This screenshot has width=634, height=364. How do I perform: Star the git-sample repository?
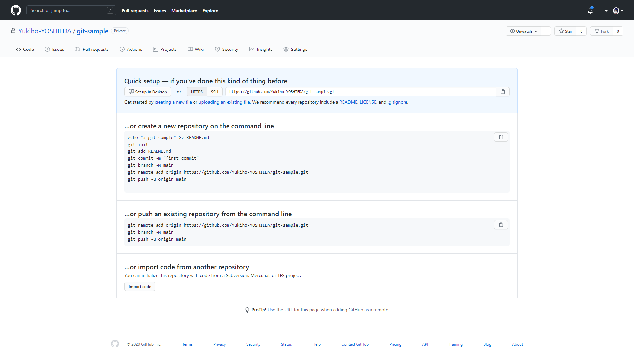click(565, 31)
